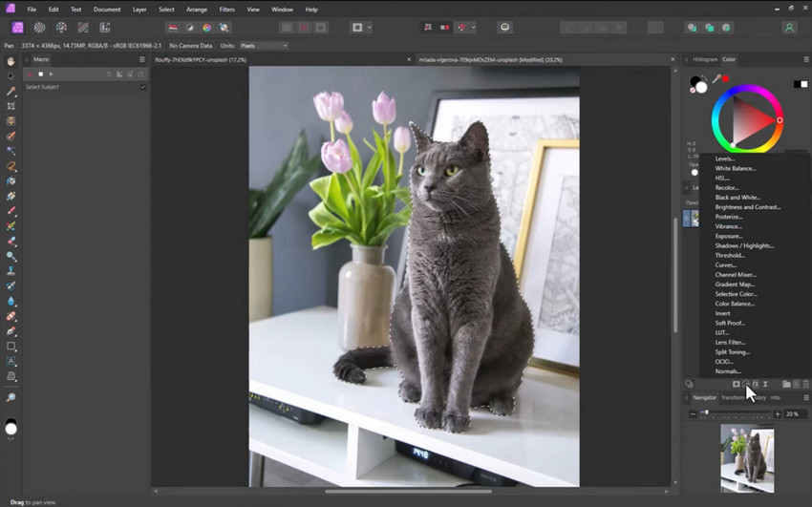The height and width of the screenshot is (507, 812).
Task: Choose Levels... adjustment from the list
Action: coord(724,158)
